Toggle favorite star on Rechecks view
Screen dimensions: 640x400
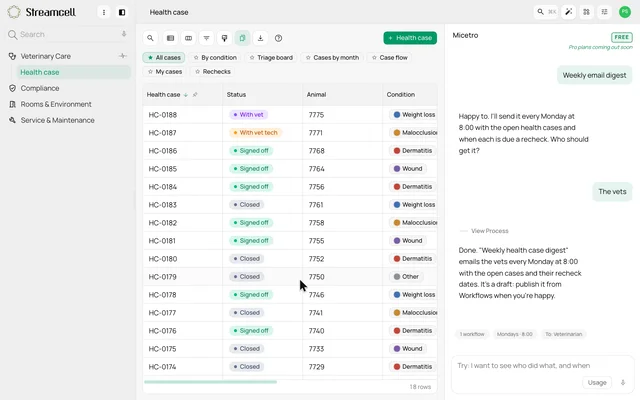198,72
